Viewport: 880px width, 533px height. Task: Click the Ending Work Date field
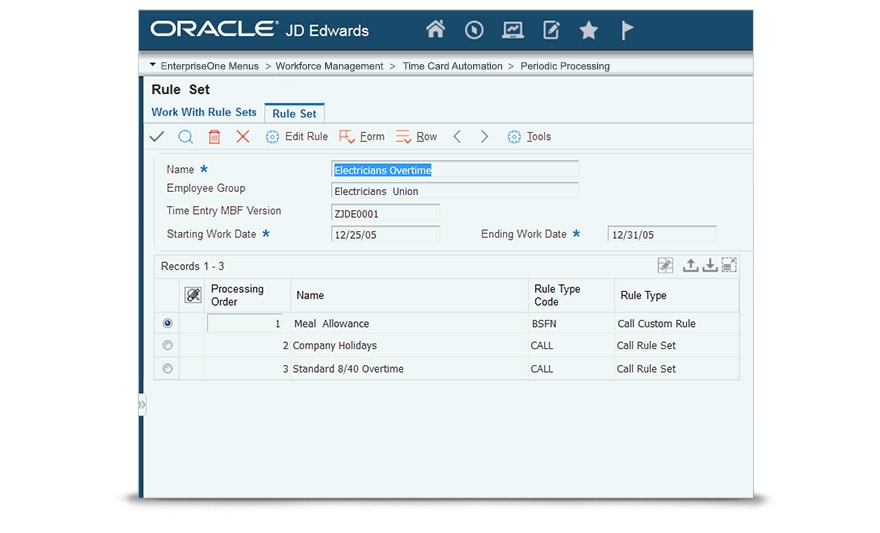(x=662, y=235)
